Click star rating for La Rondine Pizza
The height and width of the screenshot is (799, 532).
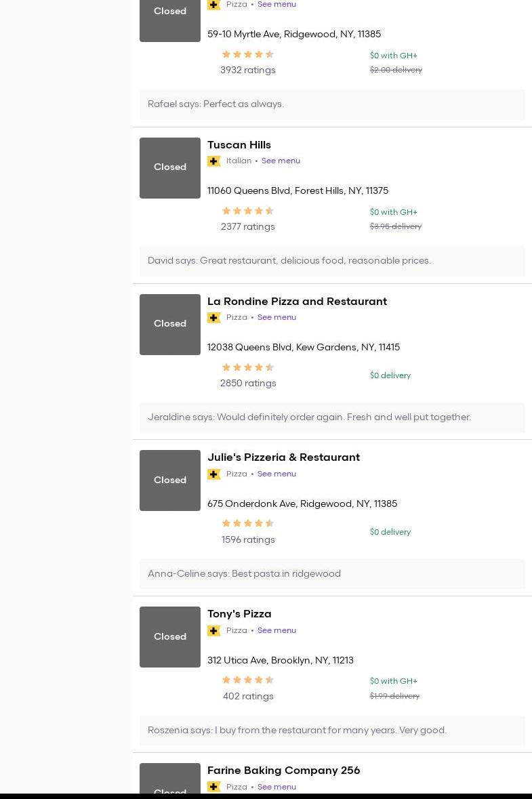[248, 368]
